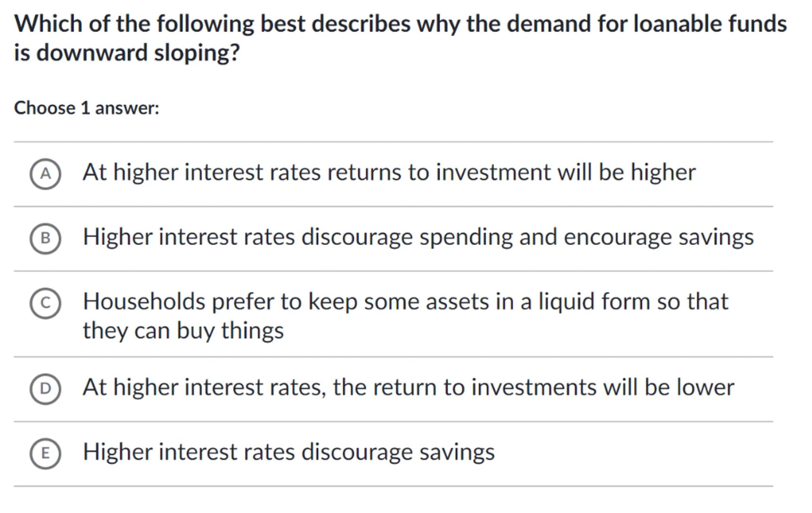This screenshot has width=812, height=513.
Task: Click the words 'encourage savings' in option B
Action: [x=658, y=237]
